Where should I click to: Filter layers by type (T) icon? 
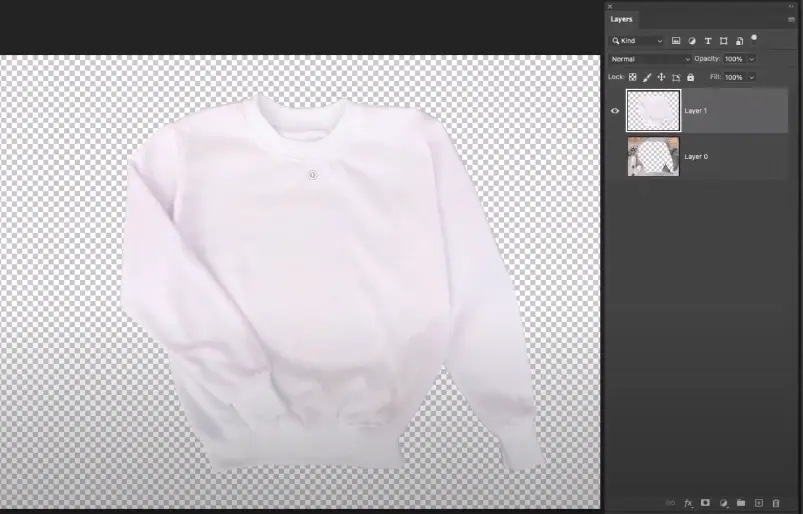708,41
